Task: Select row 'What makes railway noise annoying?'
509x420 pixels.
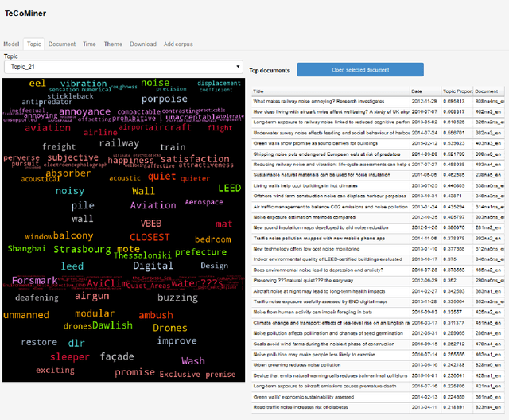Action: point(329,102)
